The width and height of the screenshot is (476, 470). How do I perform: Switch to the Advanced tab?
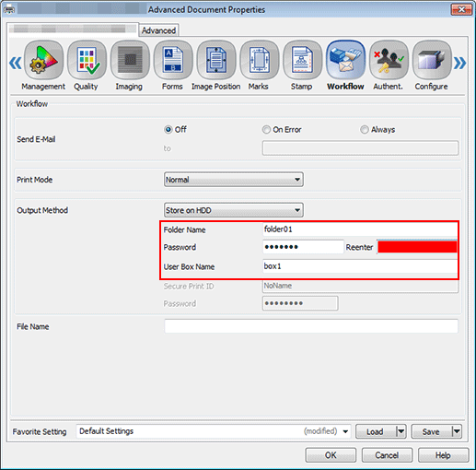tap(158, 30)
